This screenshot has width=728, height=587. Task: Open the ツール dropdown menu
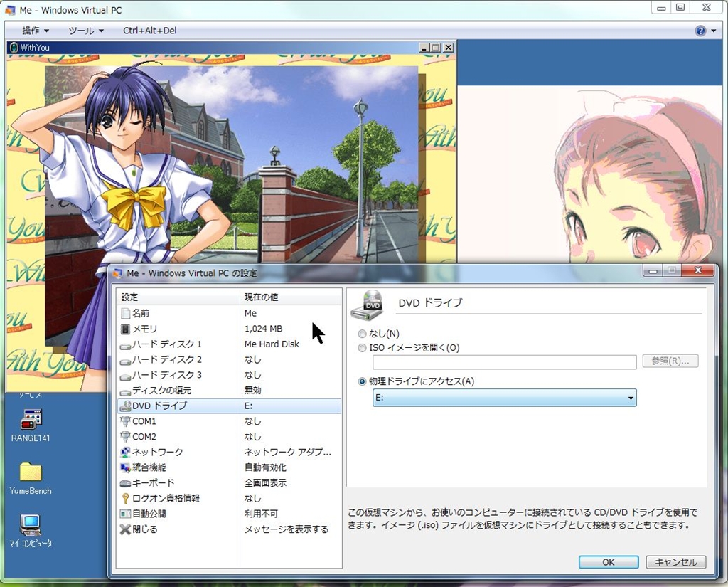86,31
